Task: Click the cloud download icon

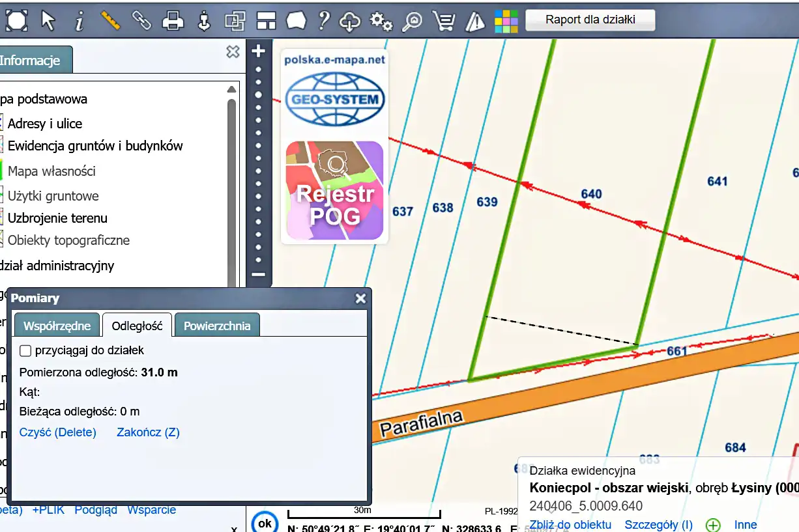Action: (x=350, y=21)
